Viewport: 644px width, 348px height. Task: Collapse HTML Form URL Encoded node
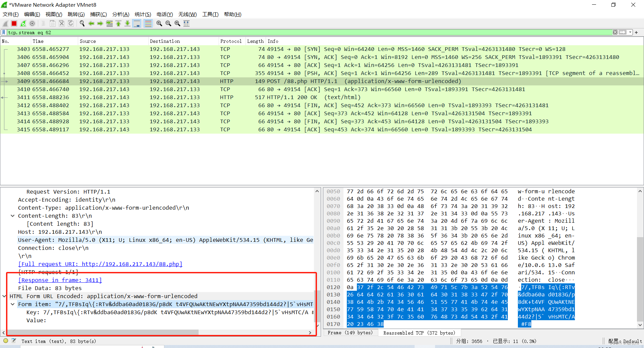(4, 296)
